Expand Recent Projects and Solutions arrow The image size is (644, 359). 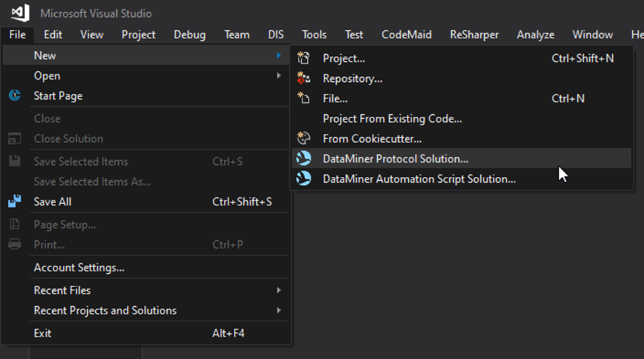(x=279, y=310)
